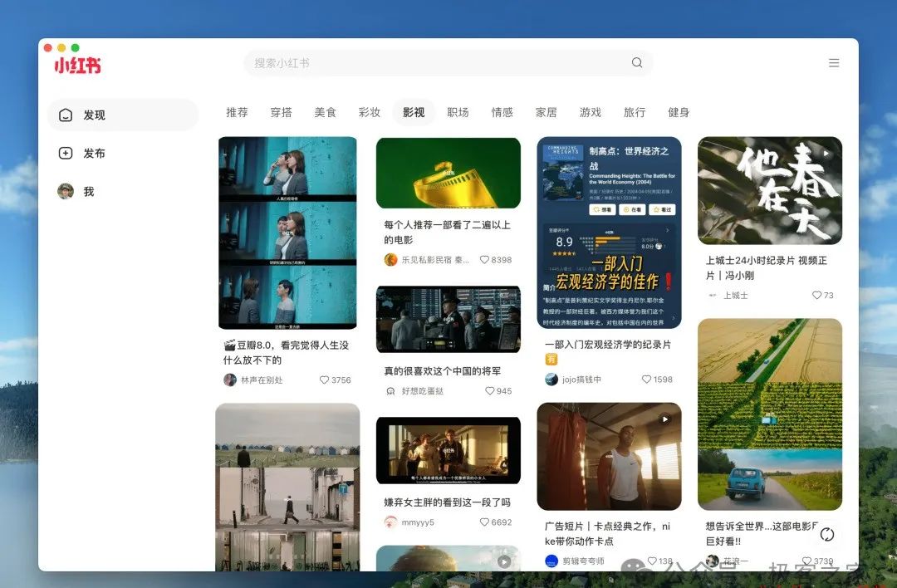Open title 嫌弃女主胖的看到这一段了吗
Screen dimensions: 897x588
pyautogui.click(x=448, y=502)
